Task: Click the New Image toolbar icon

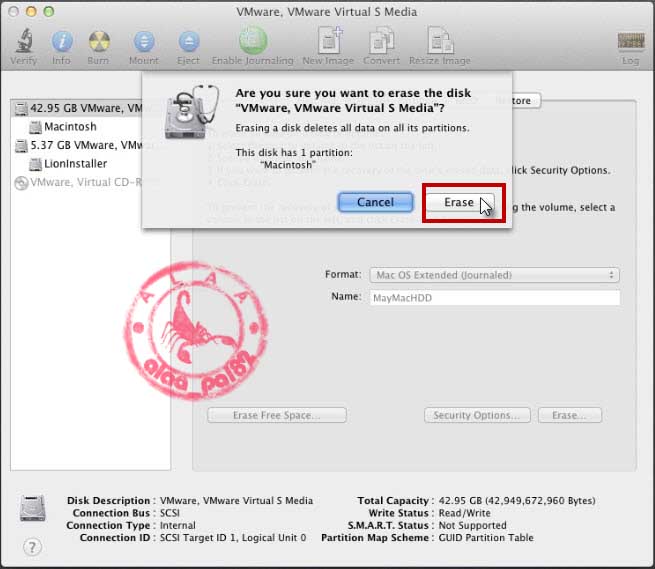Action: (x=329, y=40)
